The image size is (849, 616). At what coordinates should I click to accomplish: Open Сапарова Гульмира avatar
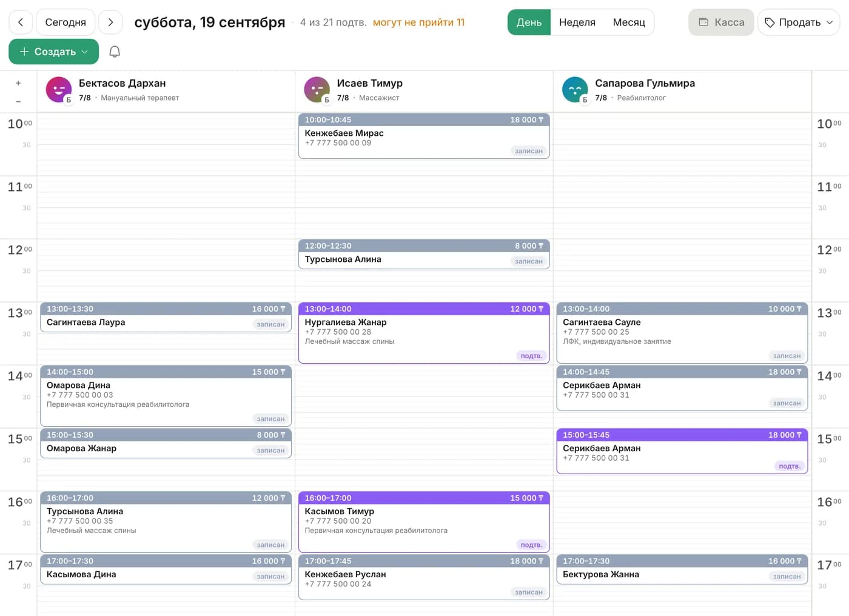pyautogui.click(x=575, y=90)
